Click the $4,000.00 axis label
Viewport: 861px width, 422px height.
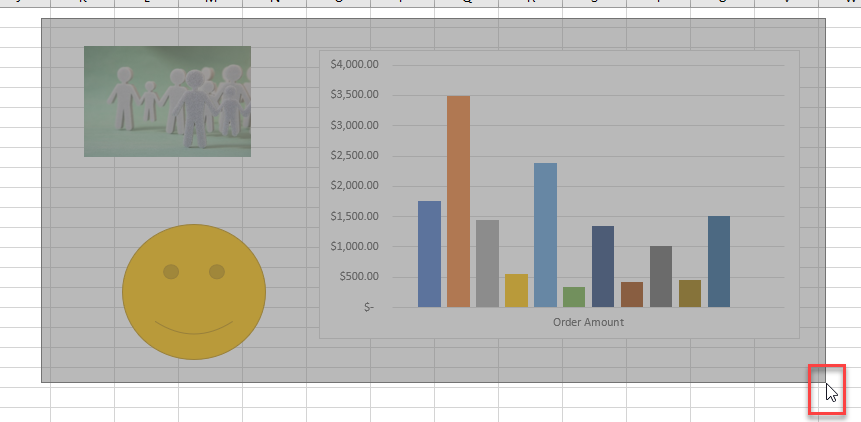pos(355,64)
